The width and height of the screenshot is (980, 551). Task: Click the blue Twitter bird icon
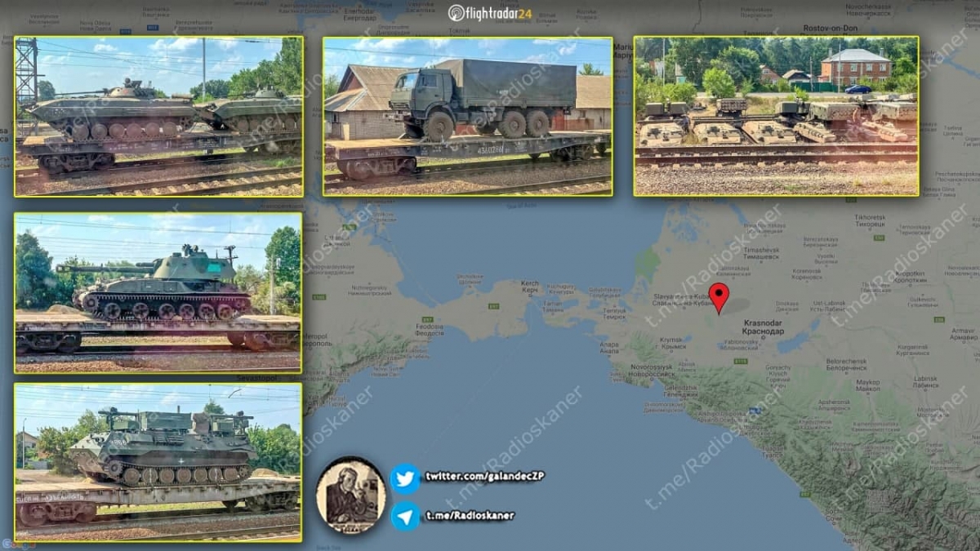(x=404, y=478)
